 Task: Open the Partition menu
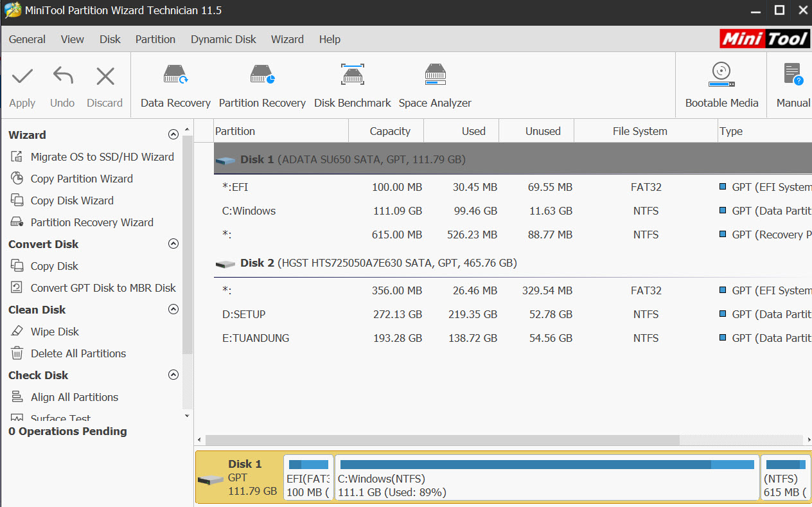click(155, 39)
